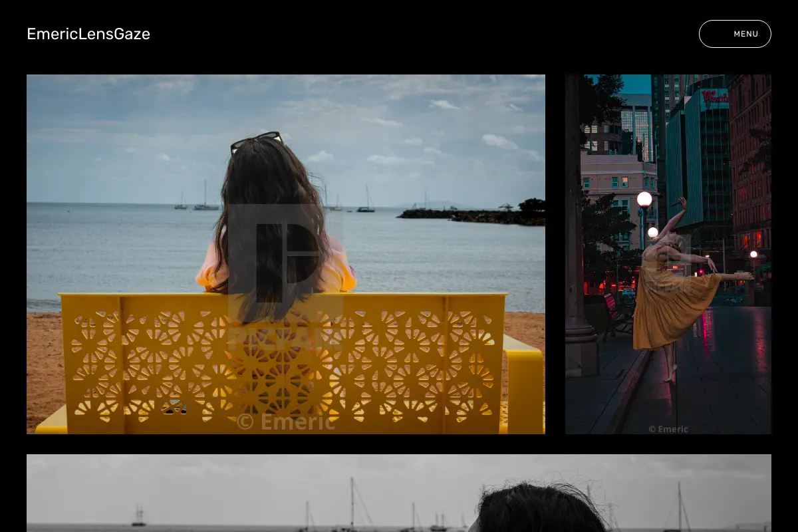
Task: Go to EmericLensGaze home logo
Action: (88, 34)
